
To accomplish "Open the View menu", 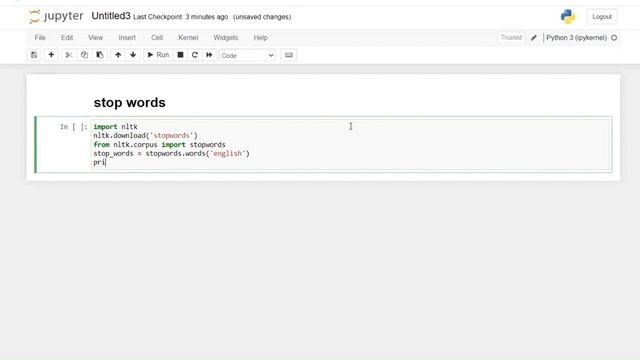I will (x=96, y=38).
